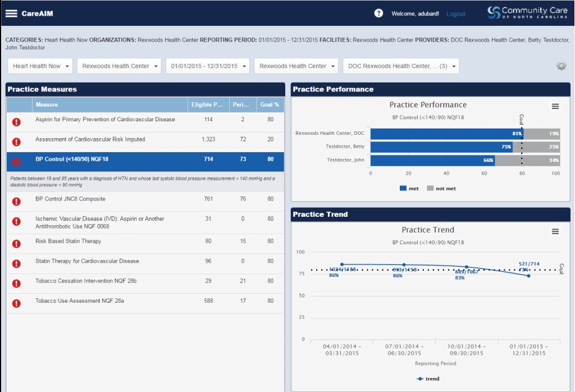Click alert icon for Risk Based Statin Therapy
This screenshot has width=575, height=392.
[16, 244]
